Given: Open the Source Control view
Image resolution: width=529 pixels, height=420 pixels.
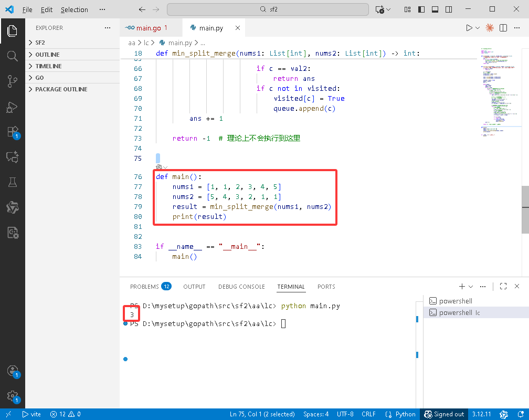Looking at the screenshot, I should [13, 81].
